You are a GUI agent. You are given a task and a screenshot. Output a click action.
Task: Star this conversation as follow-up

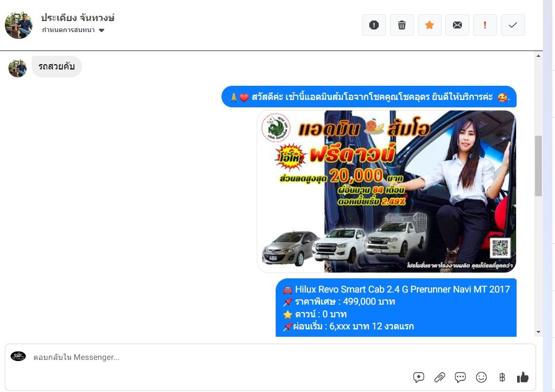[x=429, y=25]
